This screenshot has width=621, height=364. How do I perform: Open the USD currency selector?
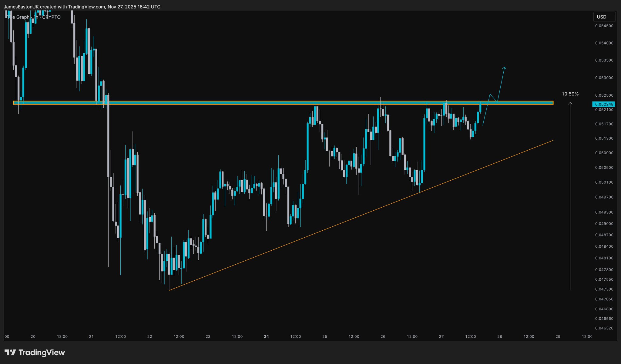pyautogui.click(x=604, y=17)
